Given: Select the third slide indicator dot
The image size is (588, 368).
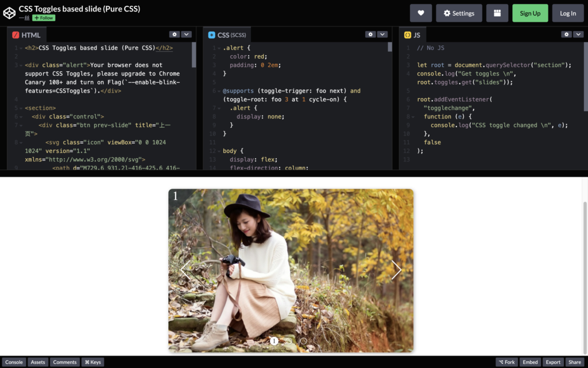Looking at the screenshot, I should click(303, 341).
